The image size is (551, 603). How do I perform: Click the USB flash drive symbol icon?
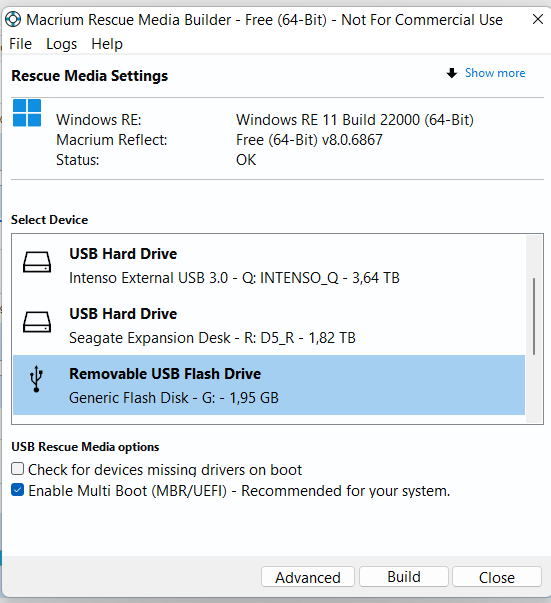click(x=36, y=379)
